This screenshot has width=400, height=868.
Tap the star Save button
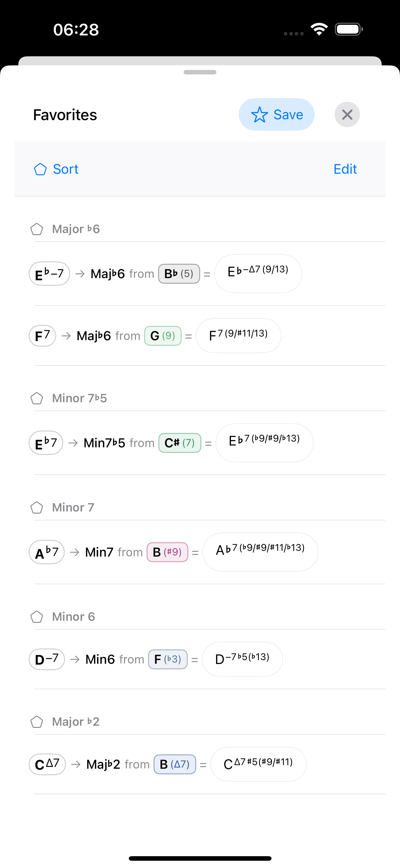[x=277, y=115]
